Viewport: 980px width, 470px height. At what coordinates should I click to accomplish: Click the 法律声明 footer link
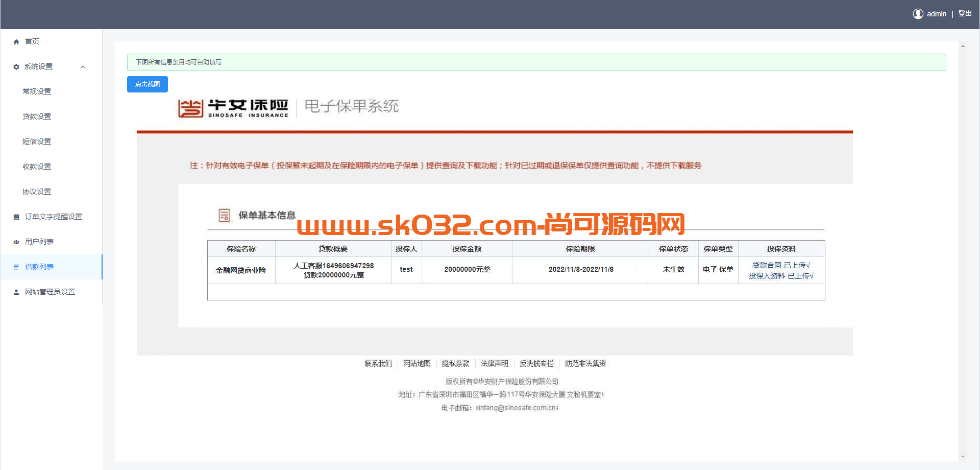(495, 364)
